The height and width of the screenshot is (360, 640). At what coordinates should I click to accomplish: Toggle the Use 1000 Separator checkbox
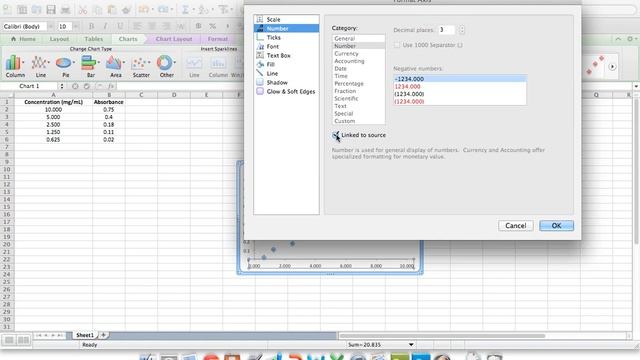397,45
